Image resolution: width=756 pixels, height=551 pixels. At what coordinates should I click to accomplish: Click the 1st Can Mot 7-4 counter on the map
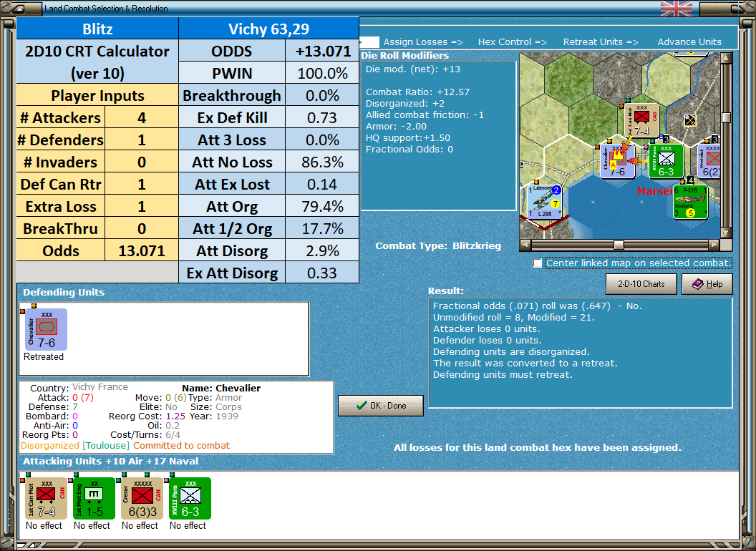[641, 120]
